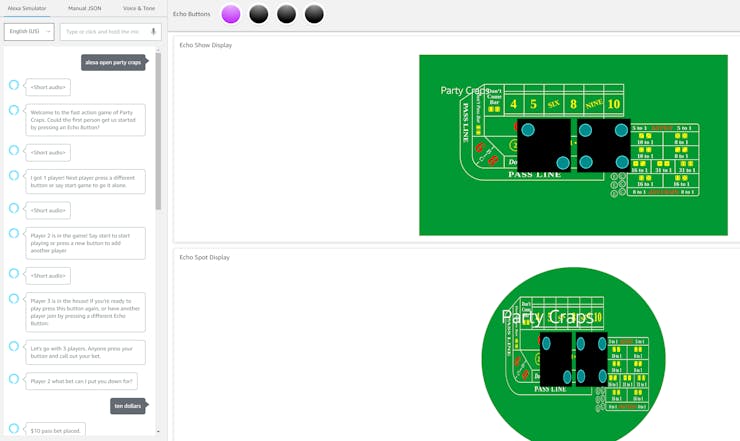Image resolution: width=740 pixels, height=441 pixels.
Task: Click the Echo Buttons label
Action: coord(192,14)
